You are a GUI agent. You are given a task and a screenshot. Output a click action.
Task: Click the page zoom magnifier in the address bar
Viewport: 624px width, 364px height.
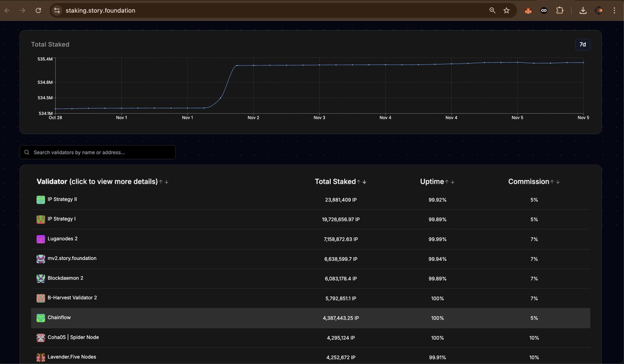tap(492, 10)
